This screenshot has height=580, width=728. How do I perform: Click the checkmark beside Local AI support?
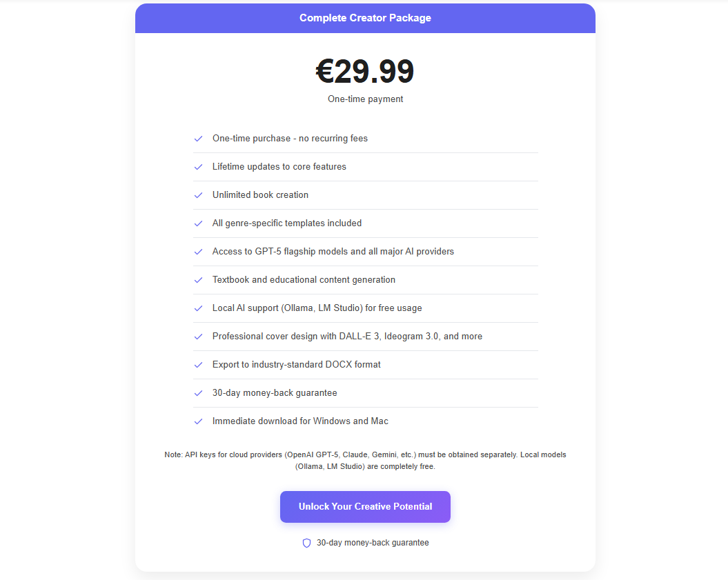pyautogui.click(x=199, y=308)
